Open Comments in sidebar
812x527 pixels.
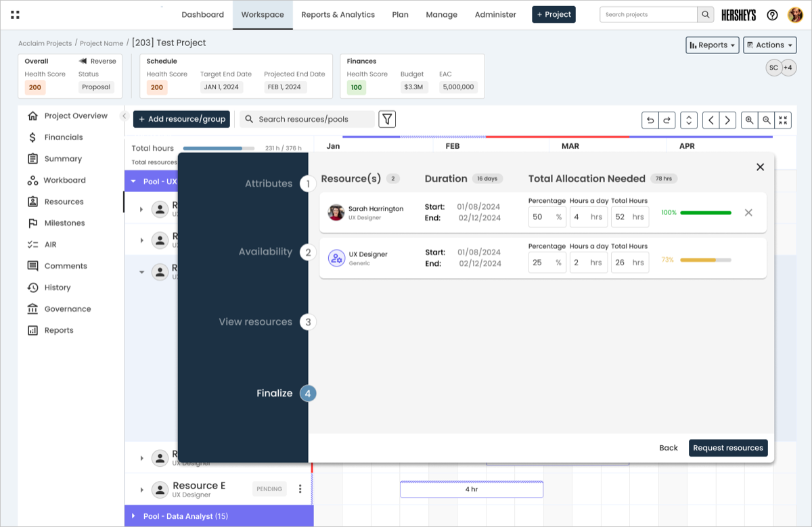(58, 266)
